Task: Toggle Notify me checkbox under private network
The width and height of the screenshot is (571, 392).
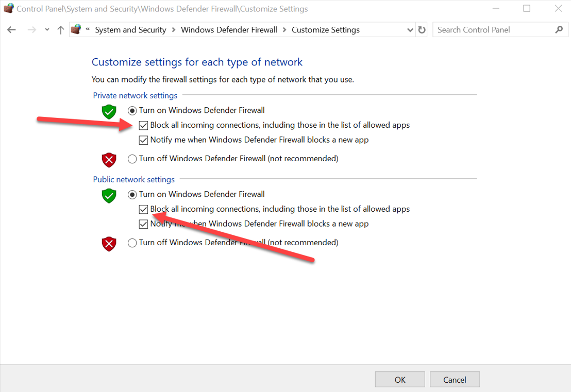Action: pos(143,140)
